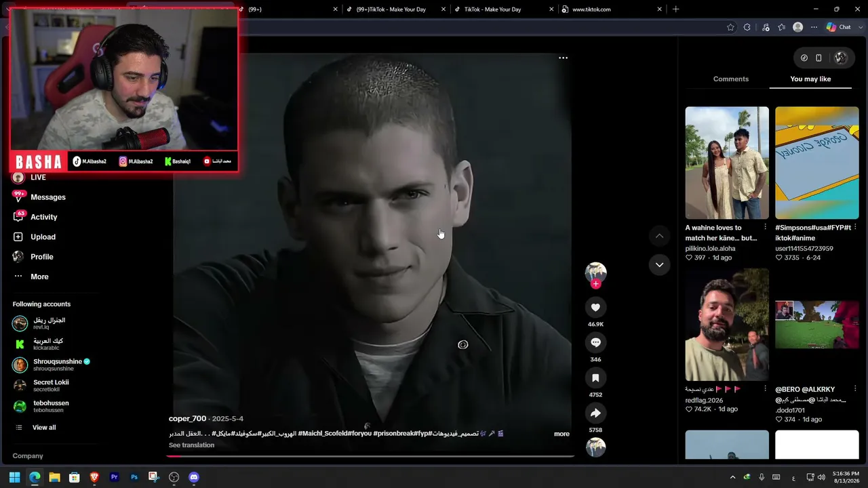Open the video's three-dot options menu
The height and width of the screenshot is (488, 868).
point(563,58)
